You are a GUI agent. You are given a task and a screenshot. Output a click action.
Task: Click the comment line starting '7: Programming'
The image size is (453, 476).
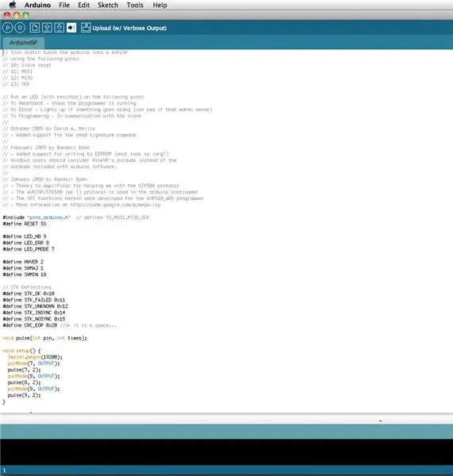[72, 116]
